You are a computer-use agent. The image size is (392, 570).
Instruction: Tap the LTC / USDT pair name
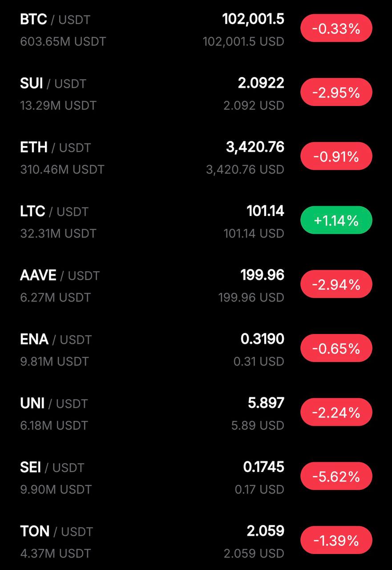point(54,212)
